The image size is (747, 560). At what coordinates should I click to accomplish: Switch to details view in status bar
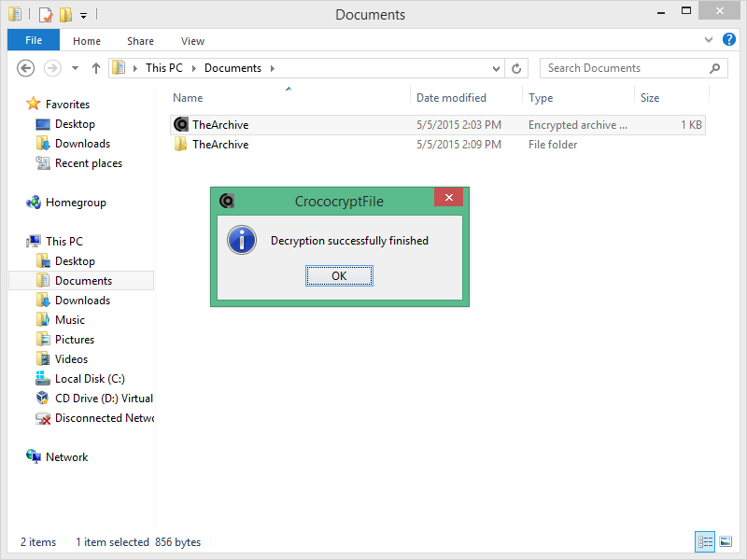click(x=705, y=541)
